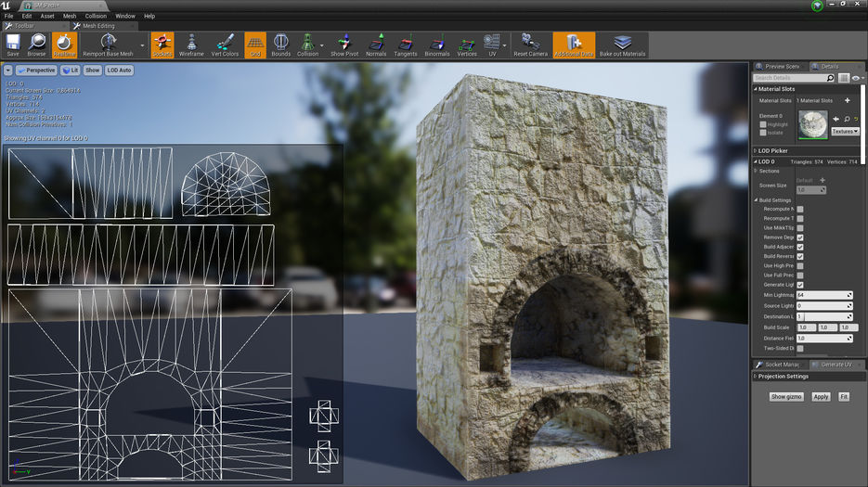
Task: Toggle the Realtime toolbar button
Action: (x=64, y=45)
